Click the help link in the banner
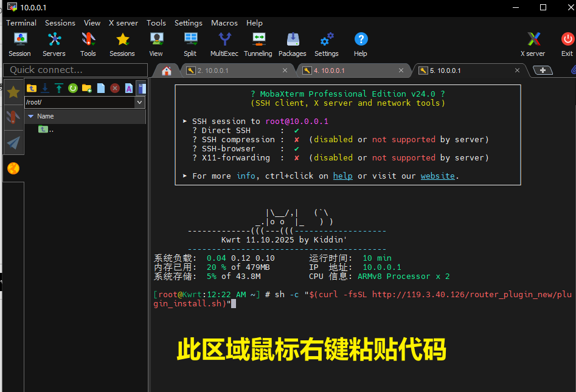 (x=342, y=176)
